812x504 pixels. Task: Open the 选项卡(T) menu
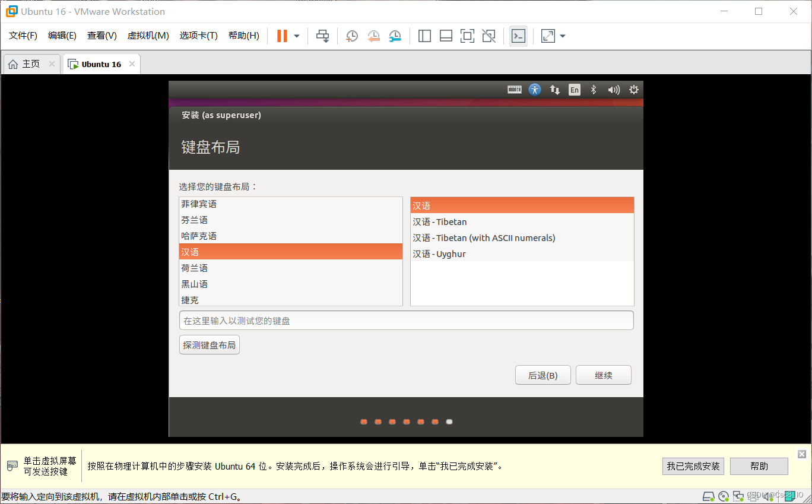tap(199, 36)
